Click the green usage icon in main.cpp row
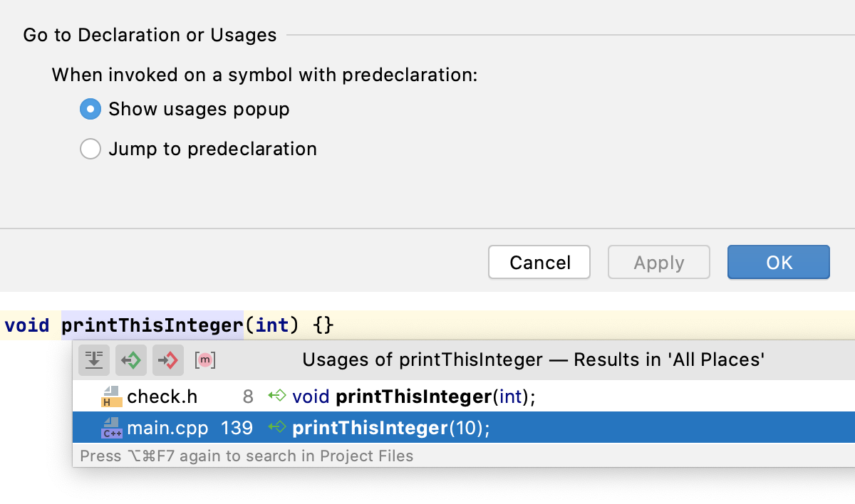The height and width of the screenshot is (504, 855). pyautogui.click(x=276, y=427)
